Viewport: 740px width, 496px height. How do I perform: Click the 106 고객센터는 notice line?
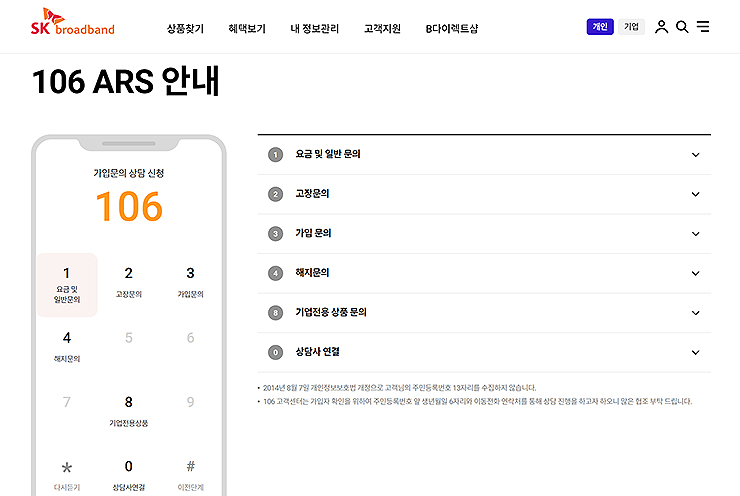click(477, 401)
